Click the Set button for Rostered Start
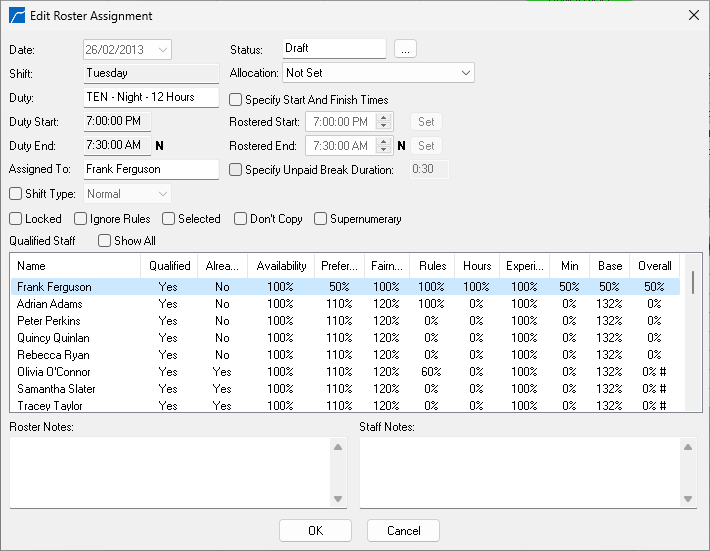Viewport: 710px width, 551px height. 426,122
